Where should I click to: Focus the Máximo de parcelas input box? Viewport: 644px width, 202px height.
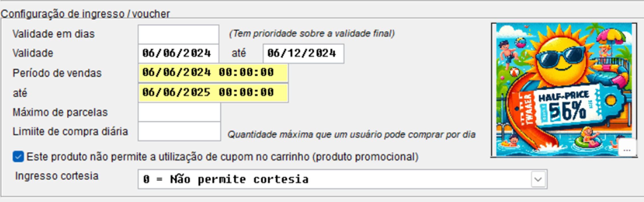coord(179,112)
